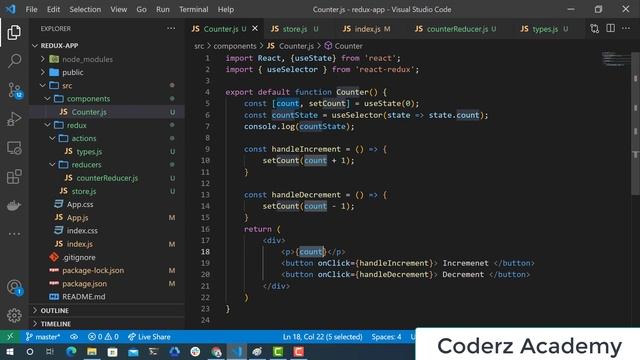Click Counter symbol in the breadcrumb
The height and width of the screenshot is (360, 640).
pos(343,46)
